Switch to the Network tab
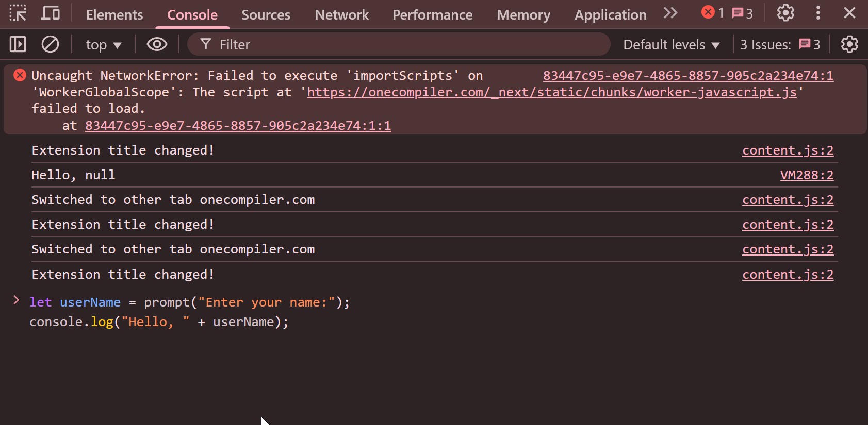Image resolution: width=868 pixels, height=425 pixels. click(341, 15)
